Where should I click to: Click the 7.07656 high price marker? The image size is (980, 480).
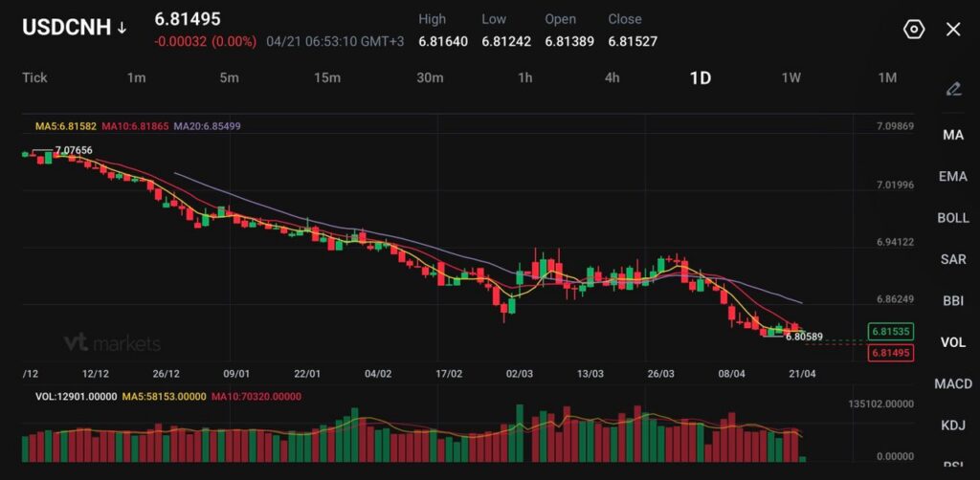tap(74, 150)
